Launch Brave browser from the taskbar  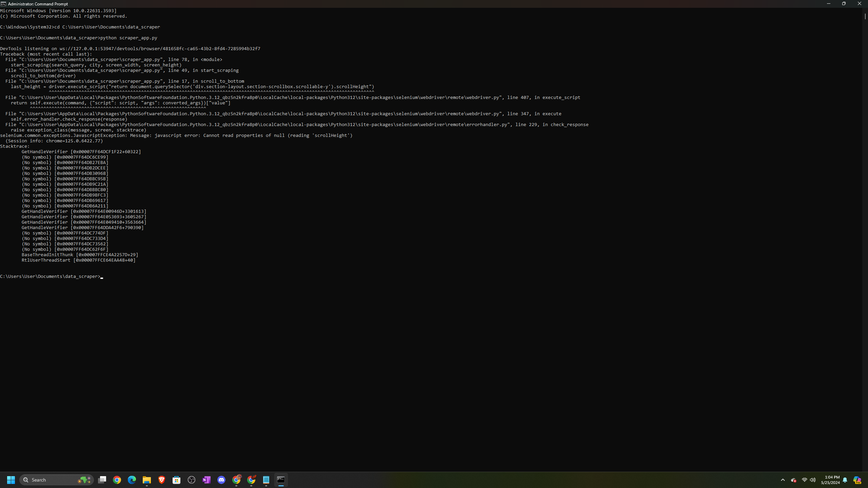click(x=162, y=480)
